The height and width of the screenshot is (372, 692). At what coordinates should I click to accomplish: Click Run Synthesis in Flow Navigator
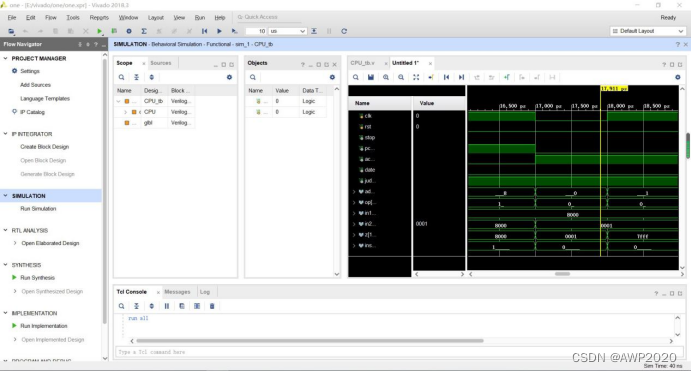point(38,278)
